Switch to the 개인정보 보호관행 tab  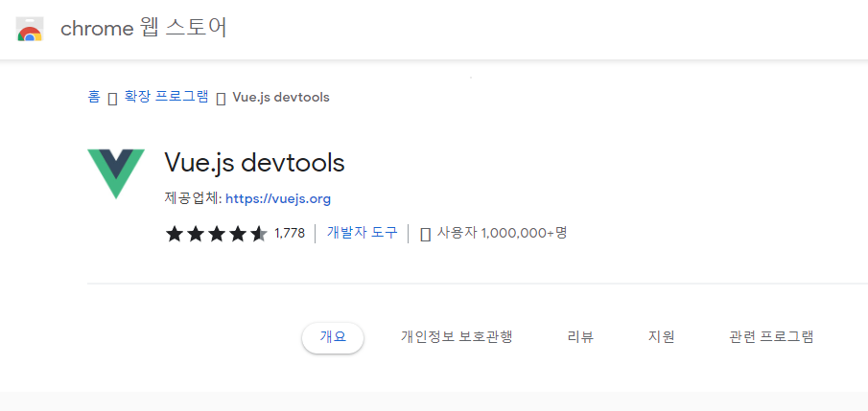pyautogui.click(x=457, y=337)
